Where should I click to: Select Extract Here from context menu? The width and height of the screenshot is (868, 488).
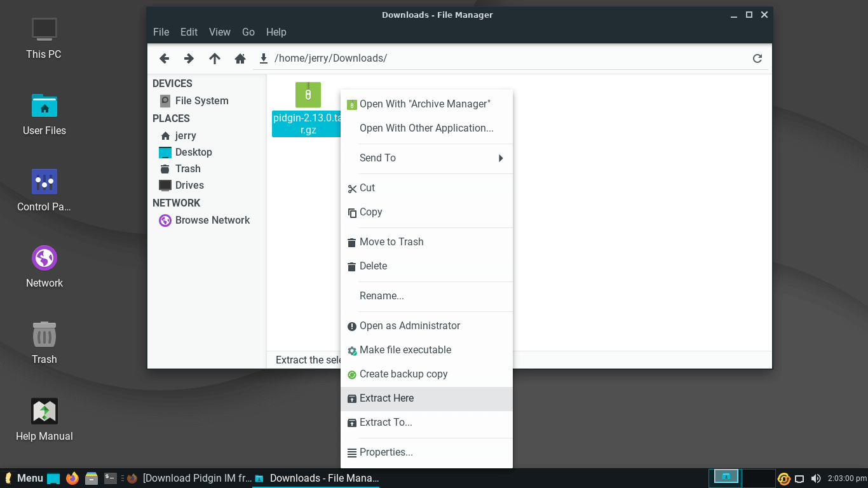point(426,398)
